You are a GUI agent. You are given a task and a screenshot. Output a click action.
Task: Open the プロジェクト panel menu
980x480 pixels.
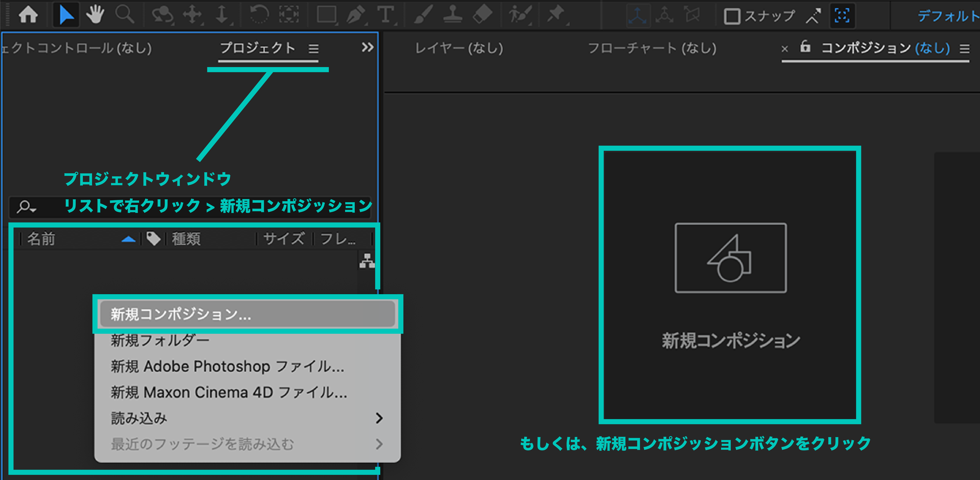click(x=313, y=49)
